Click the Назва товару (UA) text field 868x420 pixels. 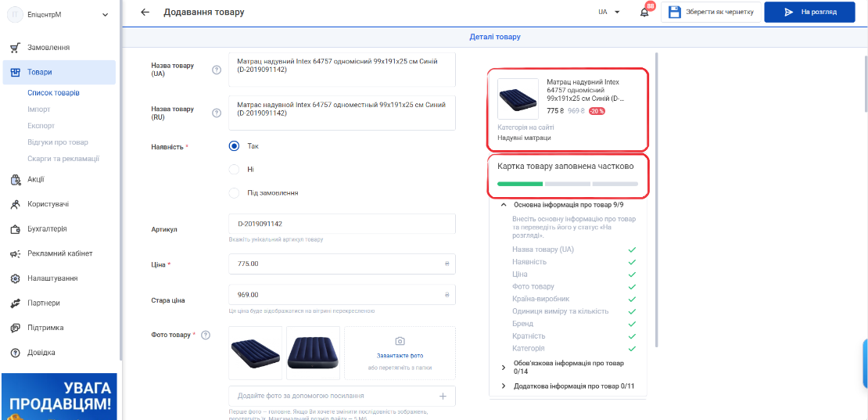[x=342, y=69]
